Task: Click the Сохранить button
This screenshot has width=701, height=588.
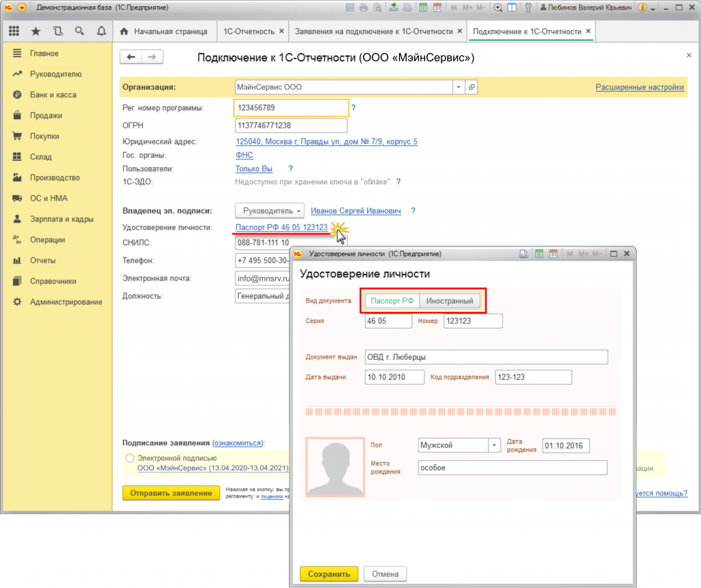Action: (x=329, y=574)
